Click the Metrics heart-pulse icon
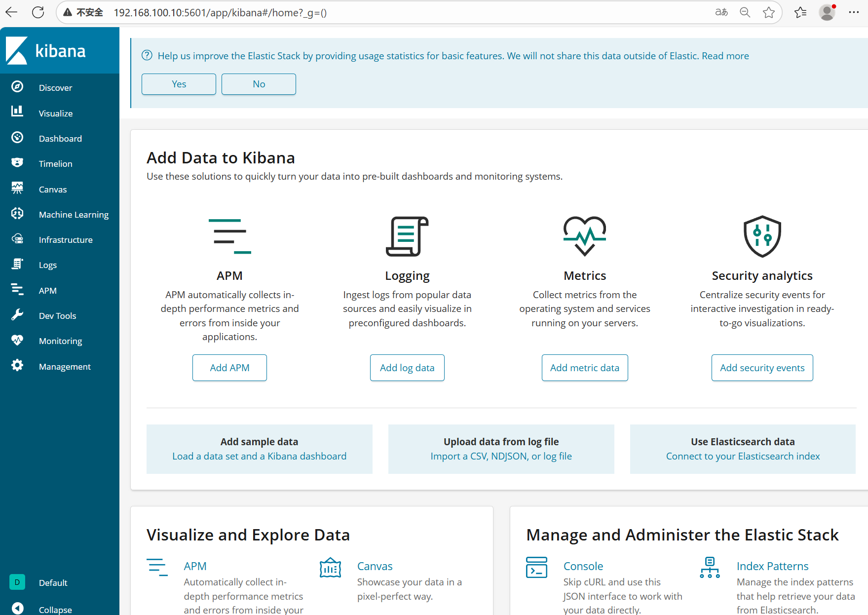Image resolution: width=868 pixels, height=615 pixels. point(585,236)
